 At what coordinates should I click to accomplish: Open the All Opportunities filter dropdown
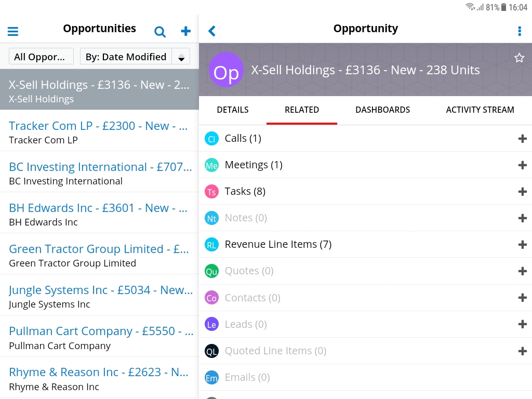tap(41, 57)
